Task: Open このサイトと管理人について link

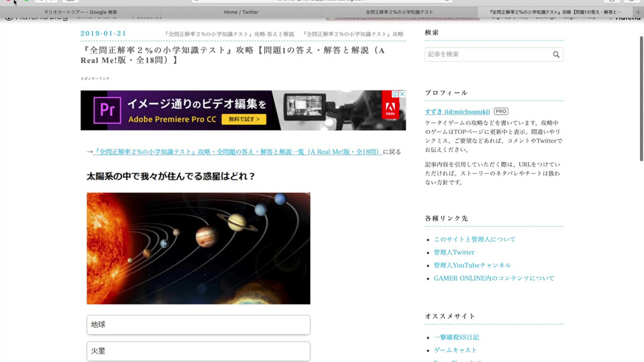Action: tap(474, 239)
